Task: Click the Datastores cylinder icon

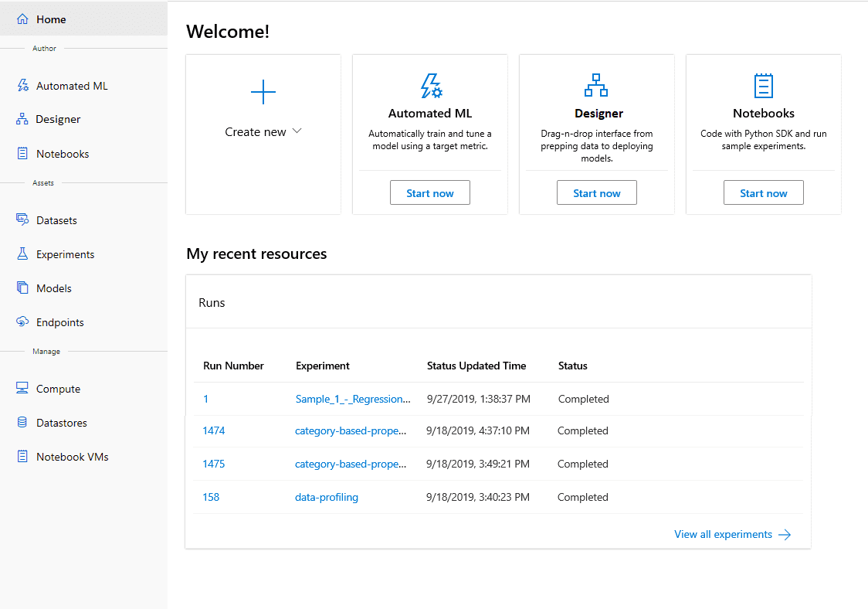Action: 22,422
